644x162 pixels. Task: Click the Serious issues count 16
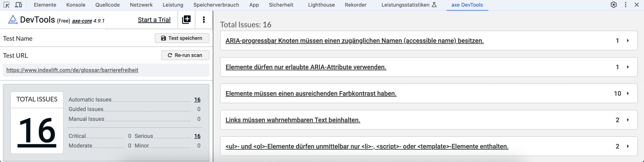click(197, 136)
